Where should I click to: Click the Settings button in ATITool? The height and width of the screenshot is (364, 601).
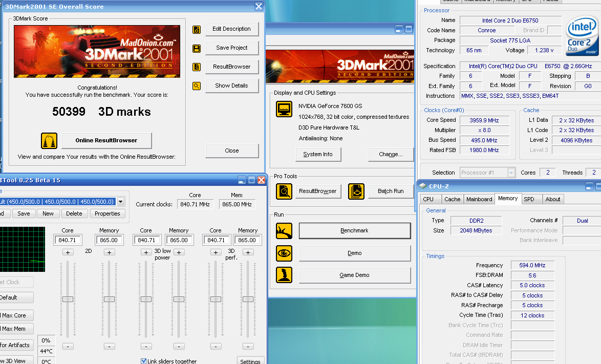click(250, 360)
